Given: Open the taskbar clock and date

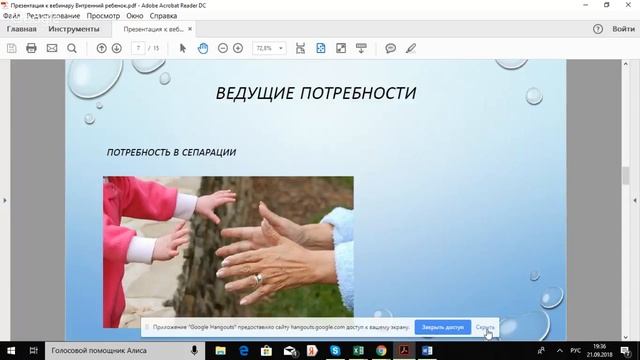Looking at the screenshot, I should pos(600,351).
